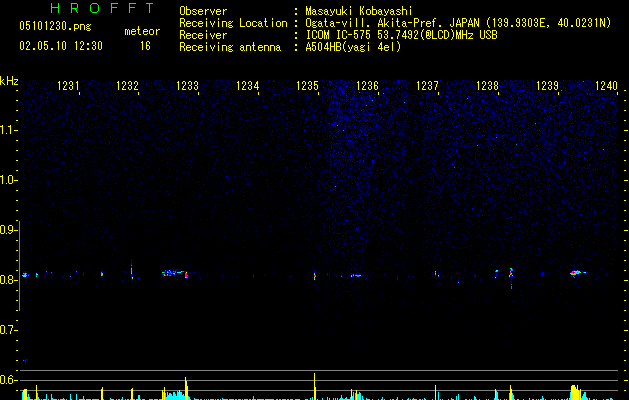Click the ICOM IC-575 53.7492 MHz USB text

(402, 35)
